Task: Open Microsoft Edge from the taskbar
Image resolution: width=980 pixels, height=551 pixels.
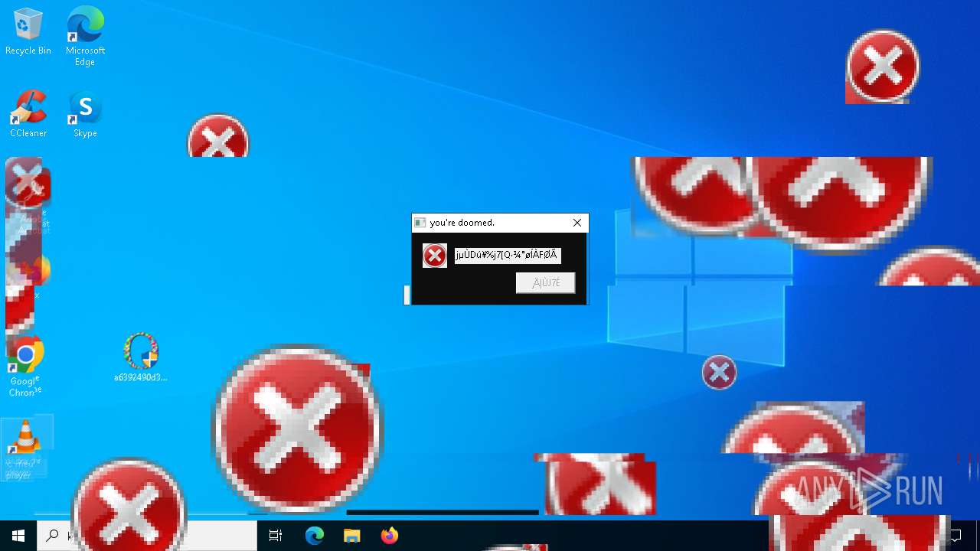Action: coord(315,536)
